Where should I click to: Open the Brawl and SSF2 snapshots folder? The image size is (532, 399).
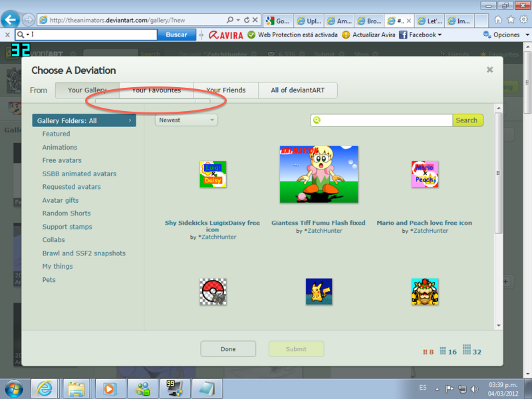(x=84, y=253)
